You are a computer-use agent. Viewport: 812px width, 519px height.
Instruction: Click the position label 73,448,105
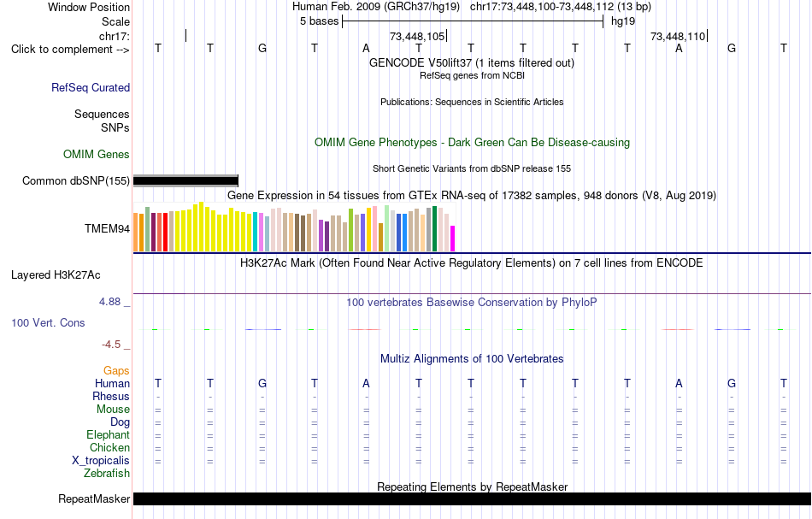417,36
